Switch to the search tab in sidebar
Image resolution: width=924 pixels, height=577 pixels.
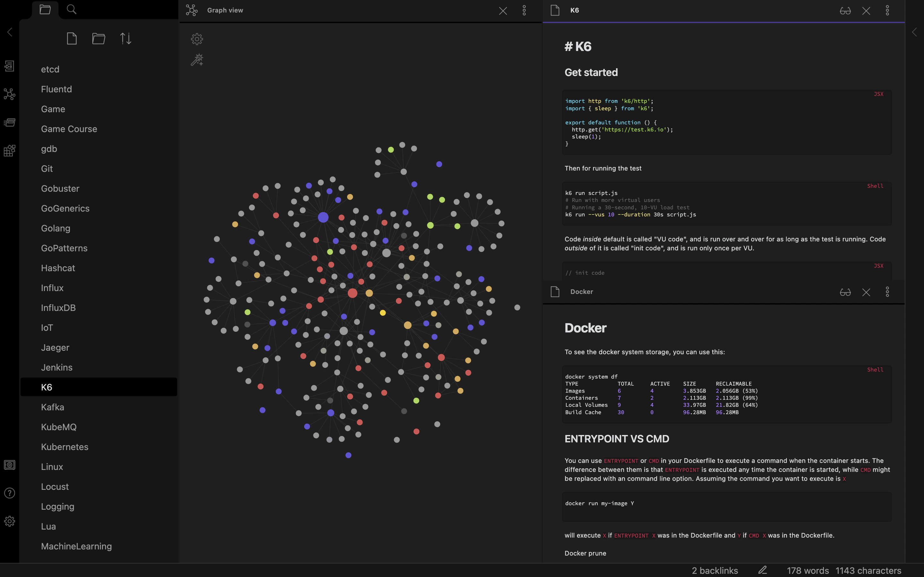coord(72,10)
